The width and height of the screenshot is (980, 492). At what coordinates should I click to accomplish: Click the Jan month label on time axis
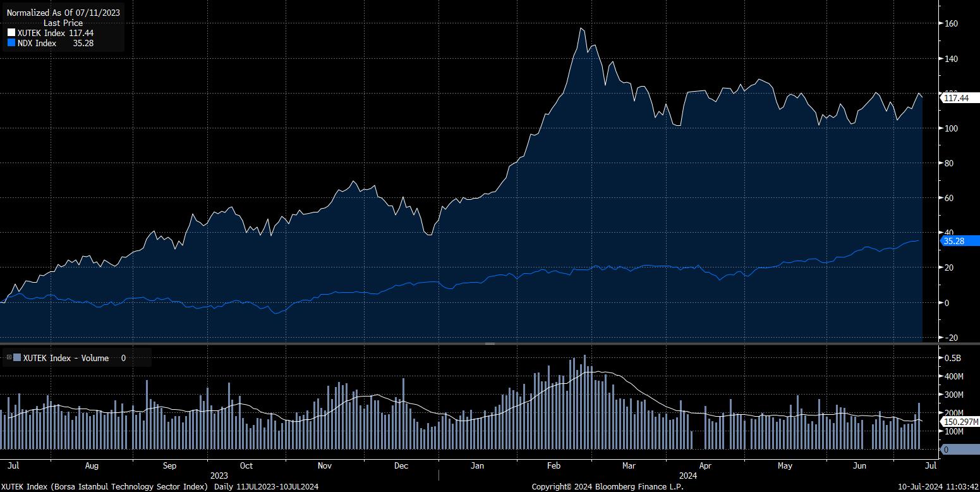pyautogui.click(x=477, y=466)
